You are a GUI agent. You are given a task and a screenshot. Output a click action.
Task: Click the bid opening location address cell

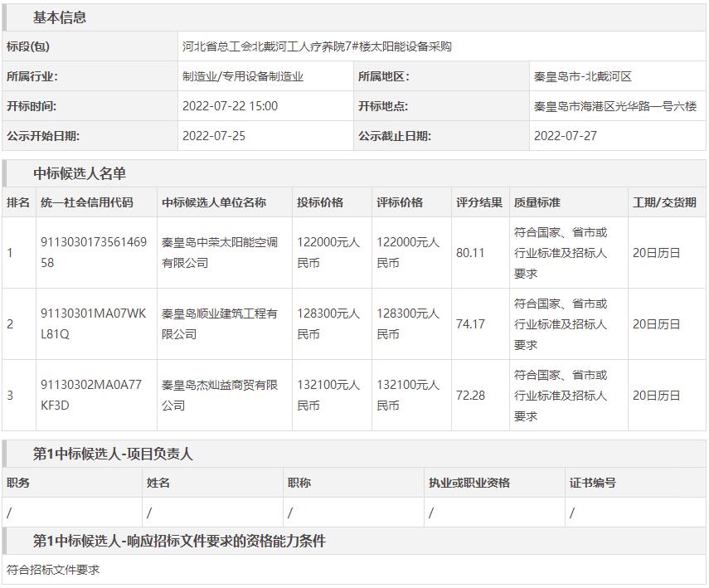pyautogui.click(x=615, y=106)
